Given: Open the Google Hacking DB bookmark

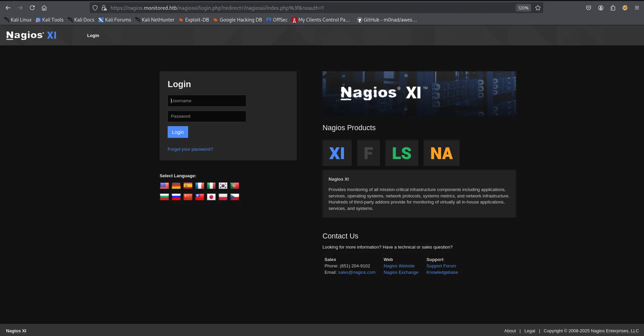Looking at the screenshot, I should click(x=238, y=20).
